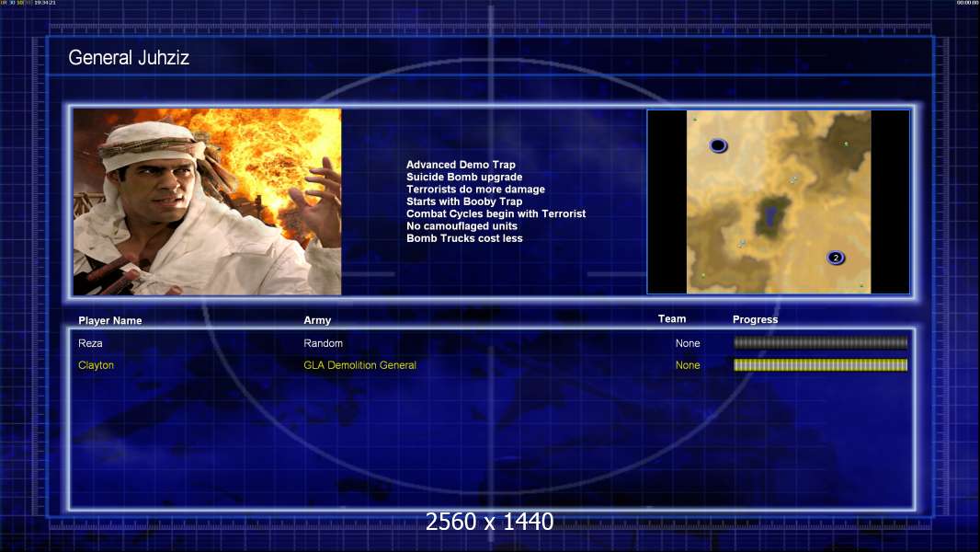Click Clayton's yellow loading progress bar
This screenshot has height=552, width=980.
pyautogui.click(x=821, y=365)
